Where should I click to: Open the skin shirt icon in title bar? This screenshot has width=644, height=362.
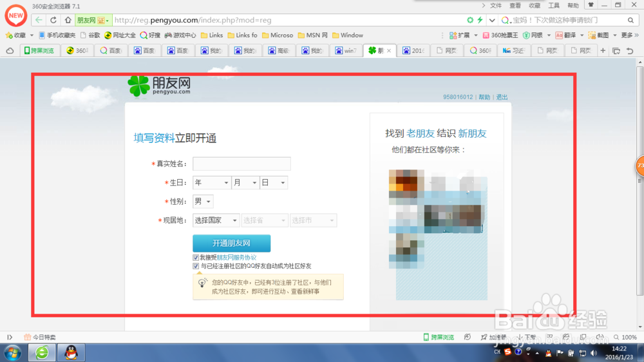(x=591, y=5)
